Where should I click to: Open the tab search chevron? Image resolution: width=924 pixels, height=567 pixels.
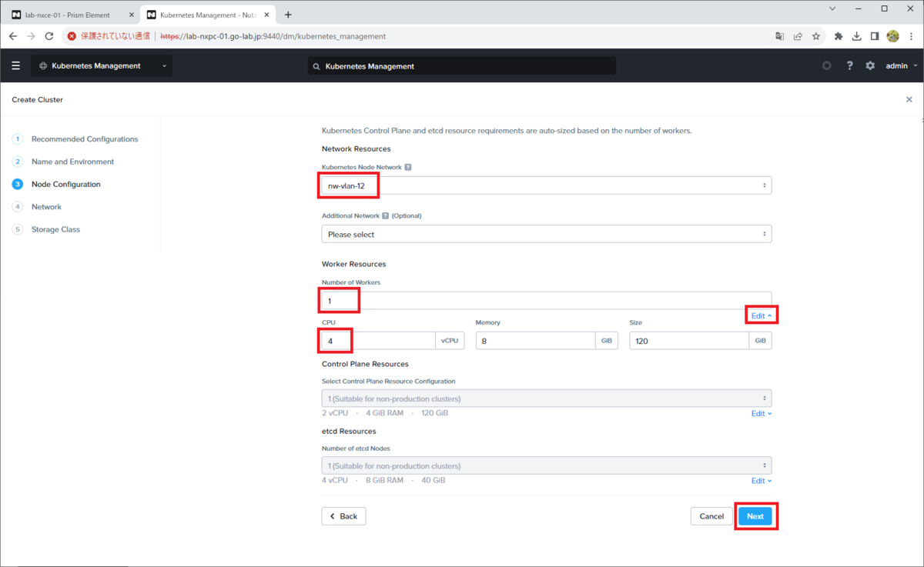pos(833,8)
